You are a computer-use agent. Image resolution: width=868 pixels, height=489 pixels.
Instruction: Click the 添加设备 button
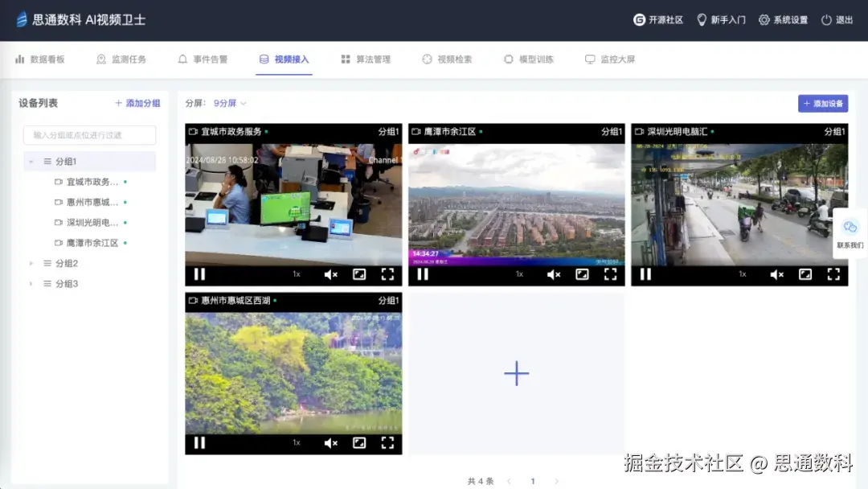point(823,103)
